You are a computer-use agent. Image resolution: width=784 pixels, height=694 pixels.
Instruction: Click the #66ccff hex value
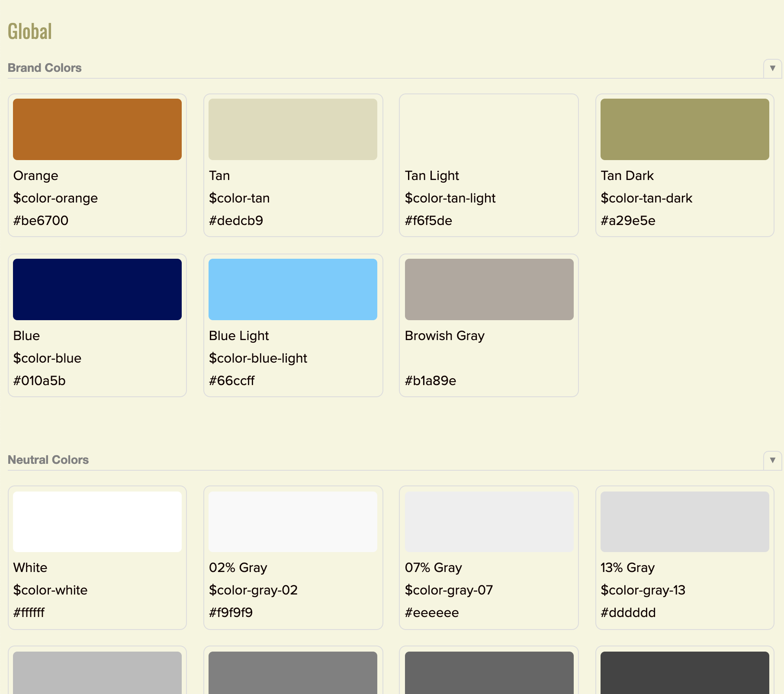[x=231, y=381]
